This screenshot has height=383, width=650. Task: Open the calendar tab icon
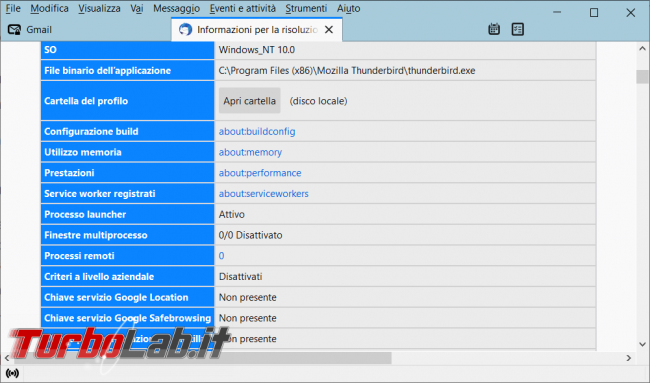[494, 29]
